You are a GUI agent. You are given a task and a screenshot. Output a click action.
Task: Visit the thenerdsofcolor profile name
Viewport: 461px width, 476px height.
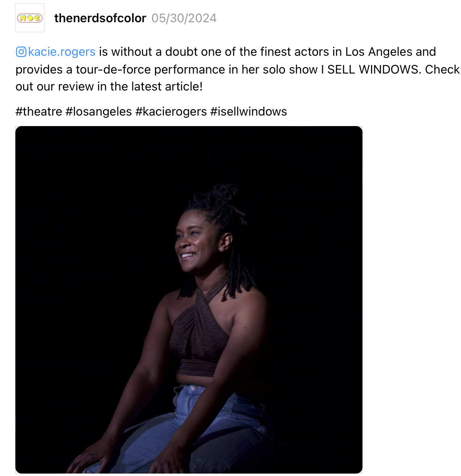tap(100, 18)
